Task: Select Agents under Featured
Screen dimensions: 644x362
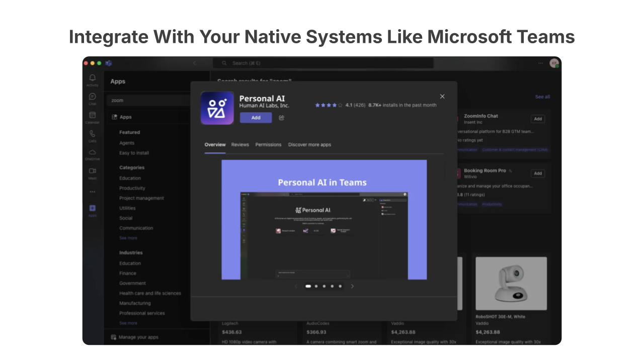Action: tap(127, 143)
